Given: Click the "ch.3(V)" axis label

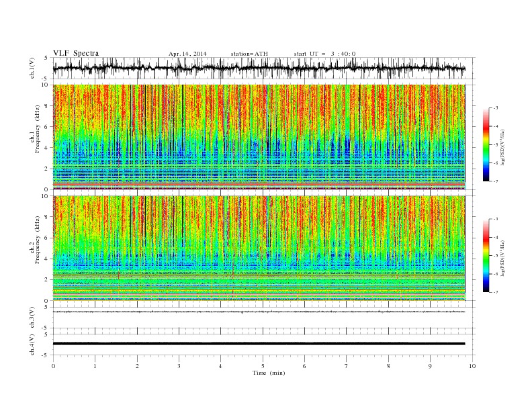Looking at the screenshot, I should pyautogui.click(x=32, y=319).
